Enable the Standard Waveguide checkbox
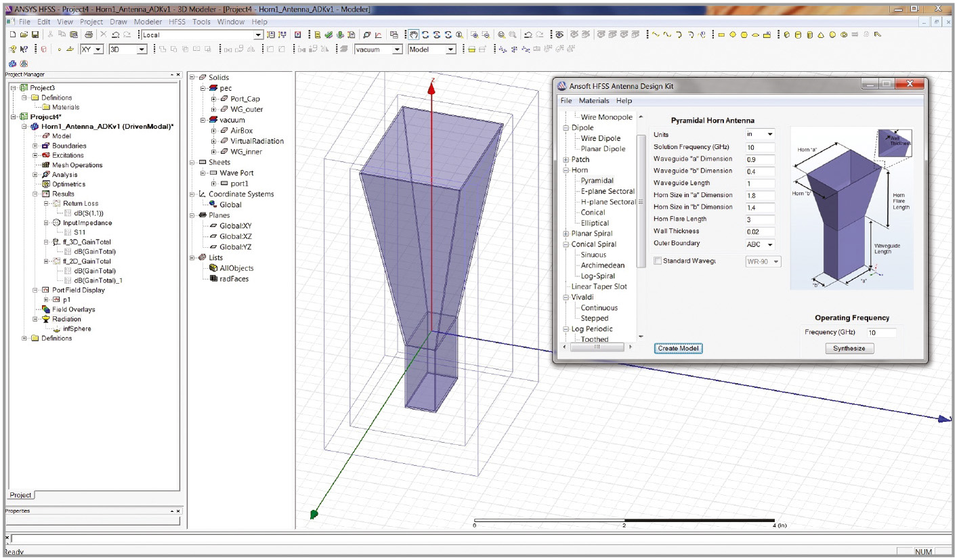 click(658, 261)
